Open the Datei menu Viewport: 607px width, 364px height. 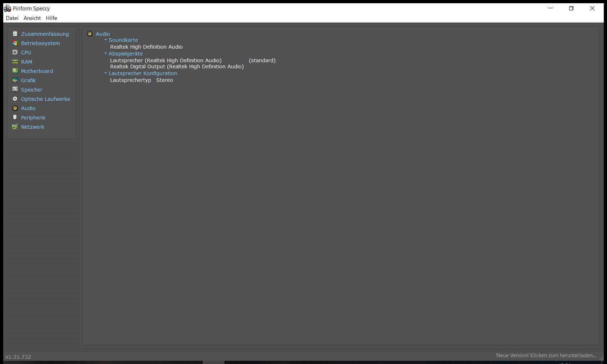[x=12, y=18]
